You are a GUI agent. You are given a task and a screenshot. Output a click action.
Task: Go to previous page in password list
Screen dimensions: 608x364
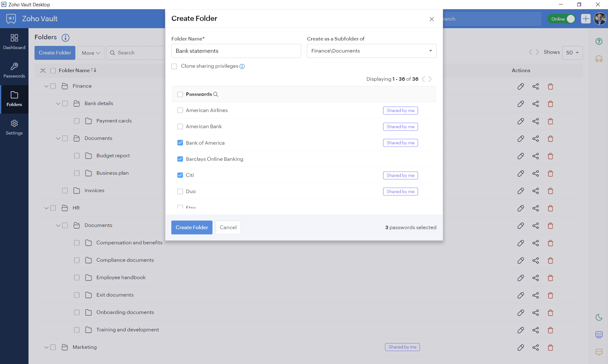pos(423,79)
